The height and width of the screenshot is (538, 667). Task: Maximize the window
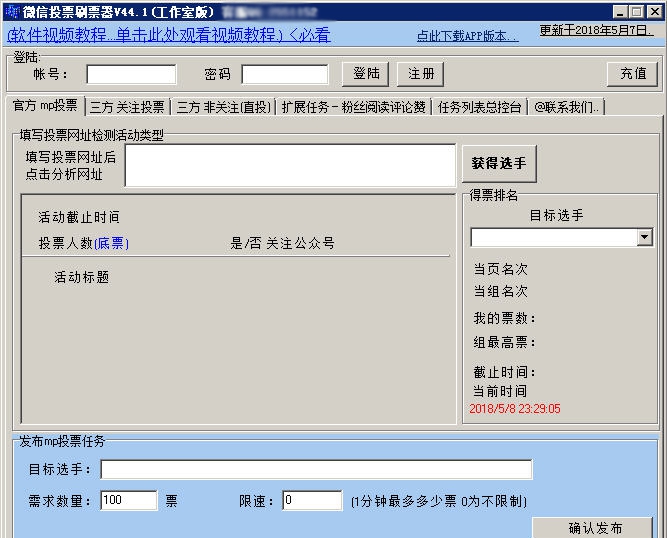pos(636,12)
